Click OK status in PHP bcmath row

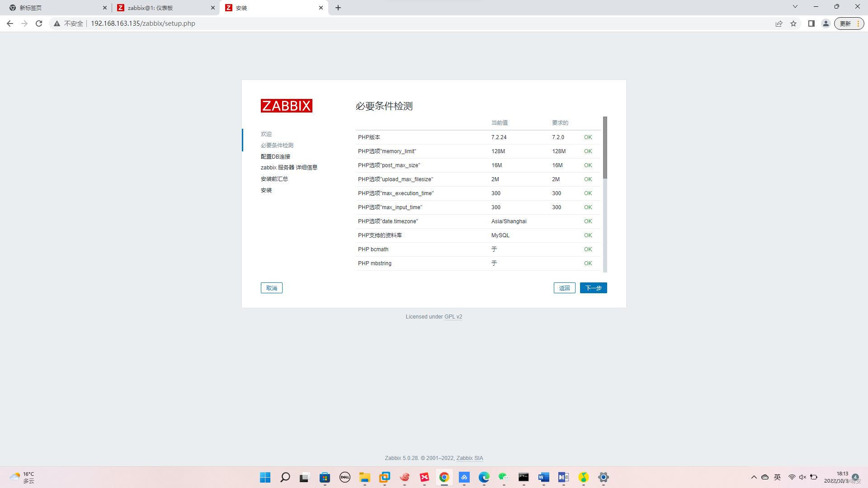(x=588, y=249)
